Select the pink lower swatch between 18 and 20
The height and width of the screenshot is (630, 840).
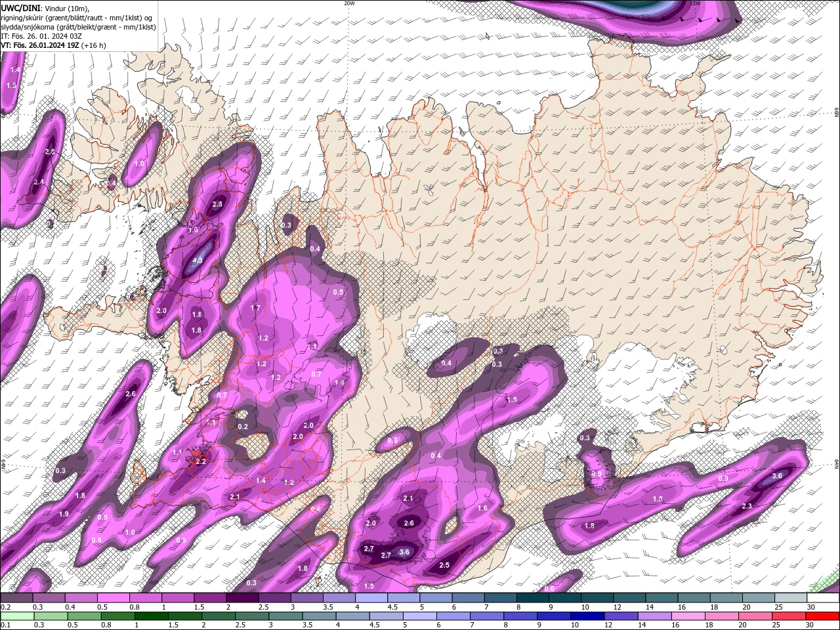[x=721, y=616]
